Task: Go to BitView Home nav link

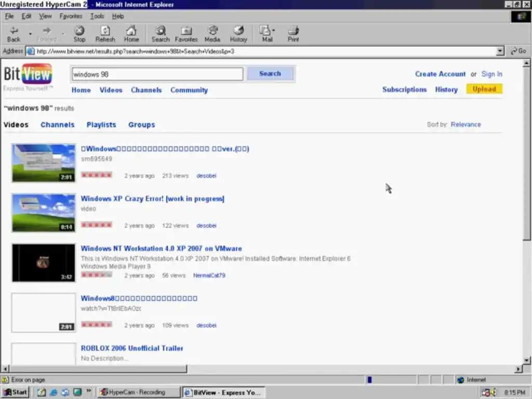Action: tap(81, 90)
